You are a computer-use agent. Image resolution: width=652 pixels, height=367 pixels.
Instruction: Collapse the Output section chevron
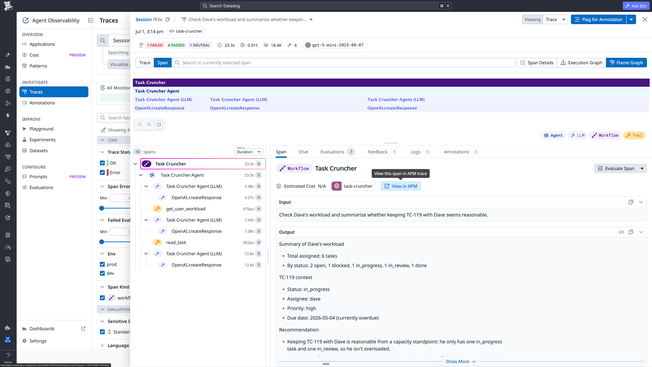[x=641, y=232]
